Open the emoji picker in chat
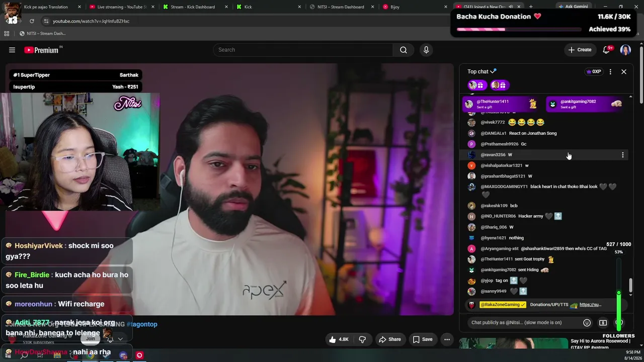 (587, 322)
